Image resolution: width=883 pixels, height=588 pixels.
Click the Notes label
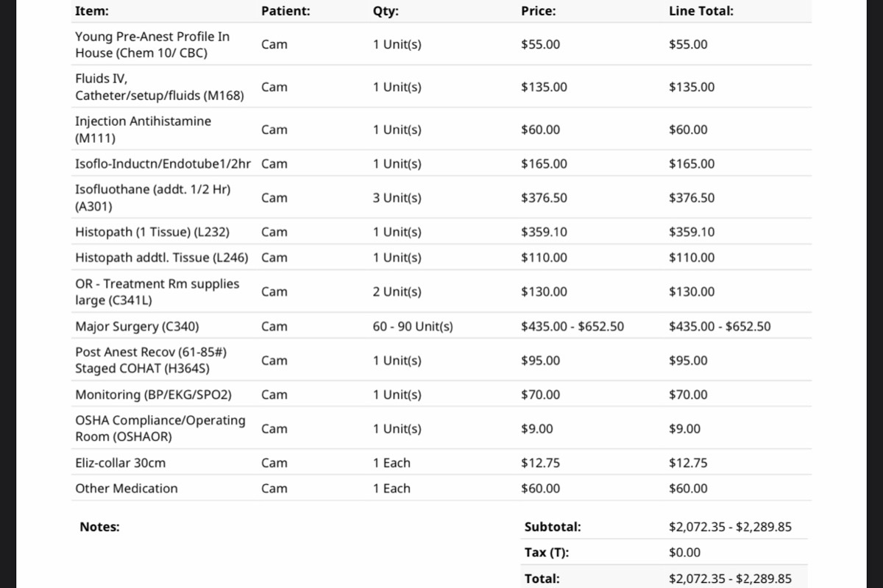click(x=99, y=527)
